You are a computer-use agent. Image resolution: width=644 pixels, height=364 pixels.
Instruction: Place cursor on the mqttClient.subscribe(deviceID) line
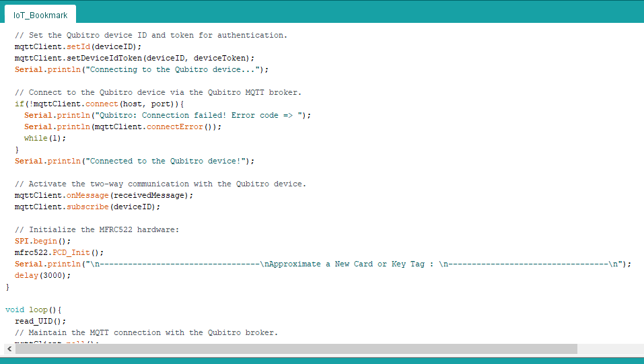pos(87,207)
